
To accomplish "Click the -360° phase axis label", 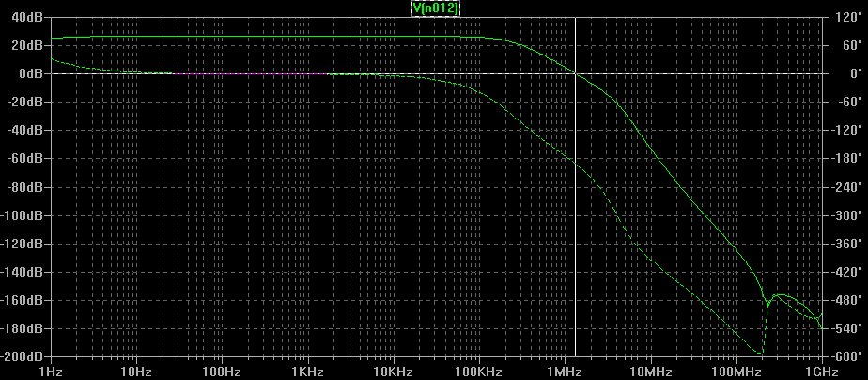I will (x=845, y=244).
